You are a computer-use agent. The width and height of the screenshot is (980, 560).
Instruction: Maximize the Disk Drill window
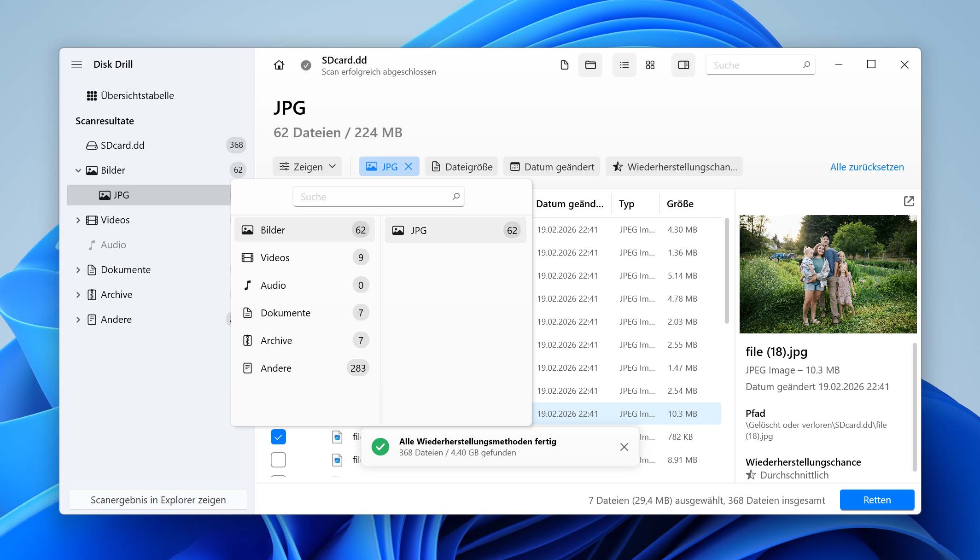tap(871, 64)
